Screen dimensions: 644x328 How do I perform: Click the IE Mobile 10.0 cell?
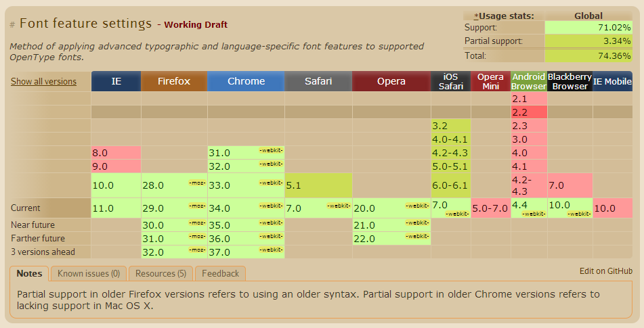612,208
